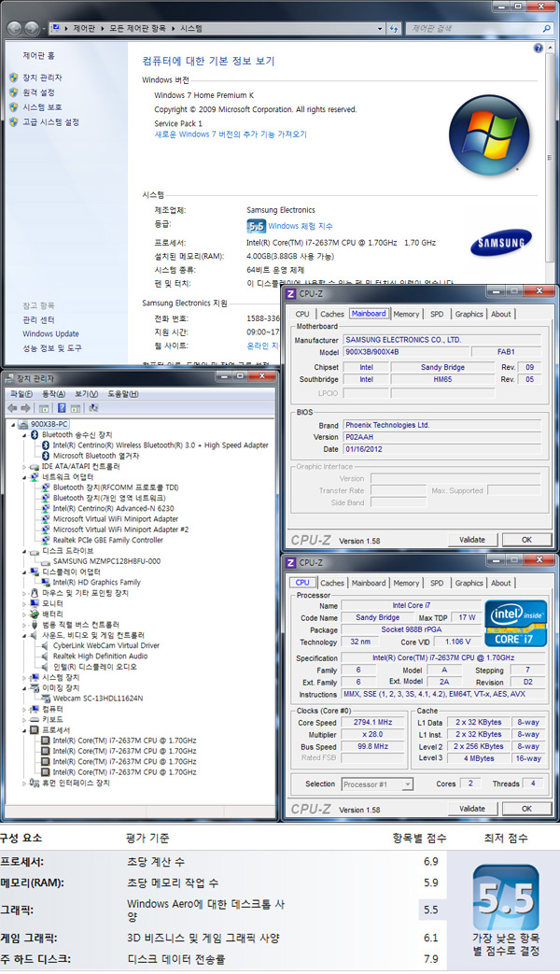The width and height of the screenshot is (560, 974).
Task: Click the Windows Experience Index 5.5 badge
Action: click(256, 226)
